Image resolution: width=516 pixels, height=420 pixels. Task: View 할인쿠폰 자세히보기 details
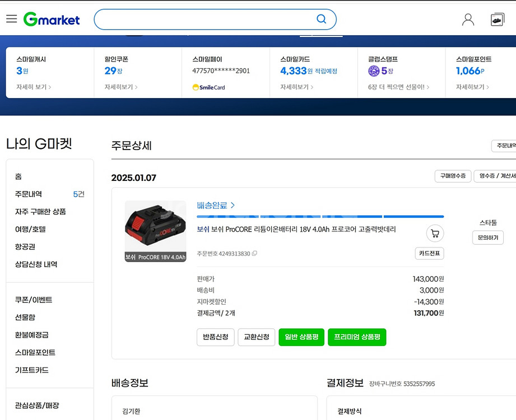(x=121, y=87)
